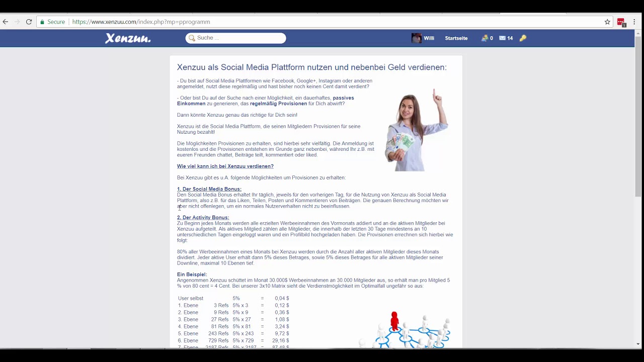Click the '243 Refs' cell
Screen dimensions: 644x362
(218, 333)
